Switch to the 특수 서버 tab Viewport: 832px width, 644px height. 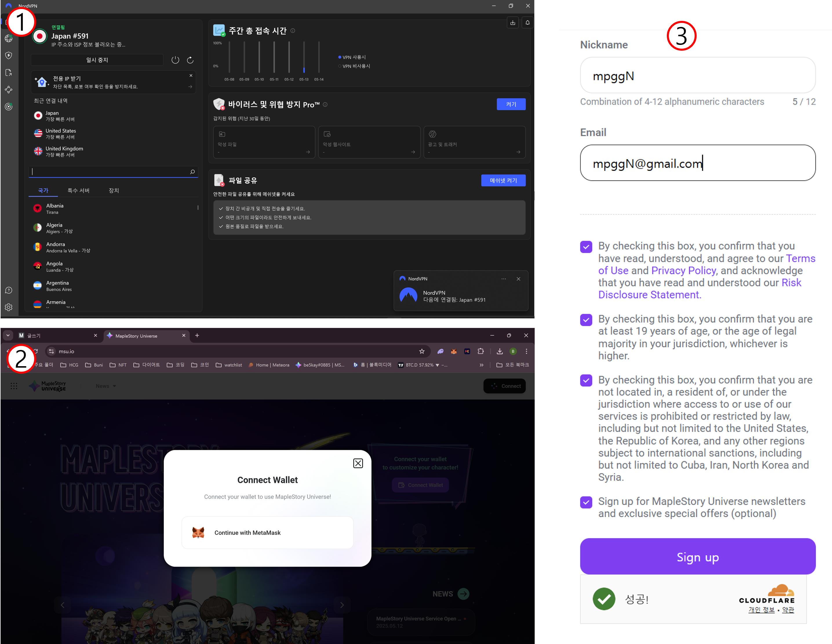click(x=79, y=190)
